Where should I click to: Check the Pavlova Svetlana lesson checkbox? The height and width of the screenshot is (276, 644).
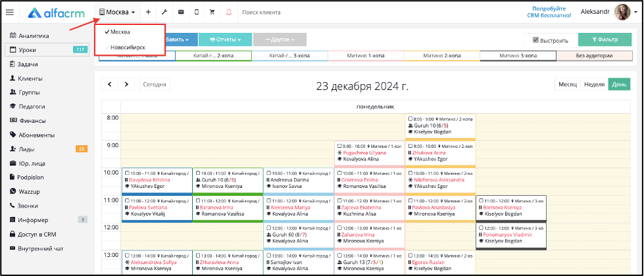pyautogui.click(x=127, y=201)
